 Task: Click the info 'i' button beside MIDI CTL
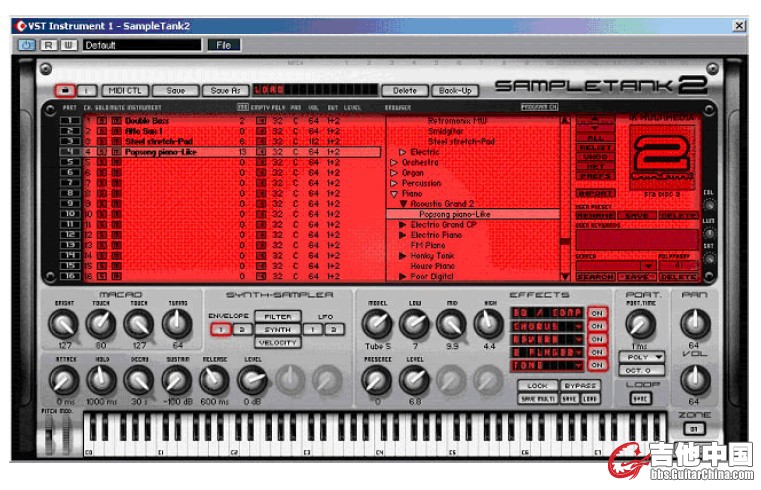click(87, 90)
